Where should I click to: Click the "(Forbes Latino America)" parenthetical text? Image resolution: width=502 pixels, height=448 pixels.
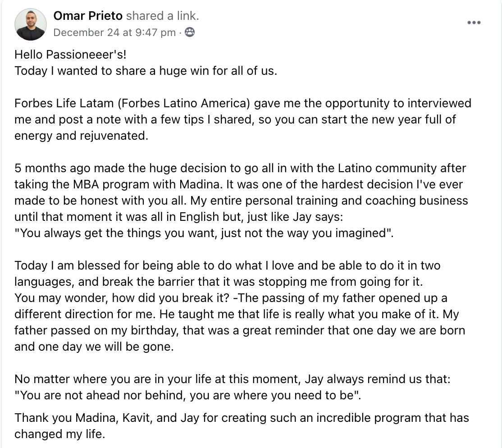point(179,103)
